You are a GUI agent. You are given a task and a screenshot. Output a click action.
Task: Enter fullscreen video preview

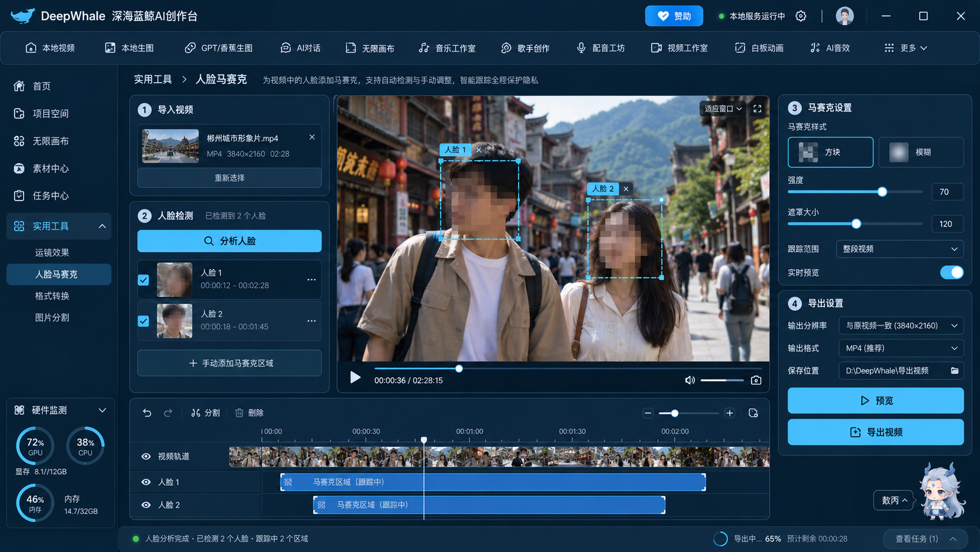click(x=757, y=109)
